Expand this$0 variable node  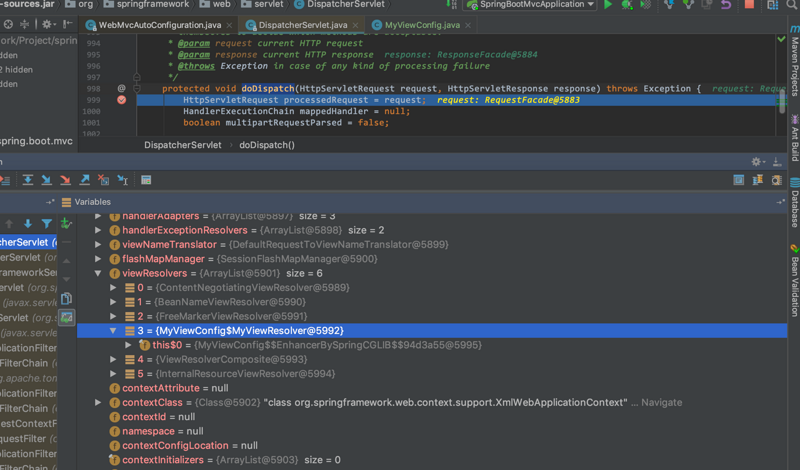tap(129, 345)
